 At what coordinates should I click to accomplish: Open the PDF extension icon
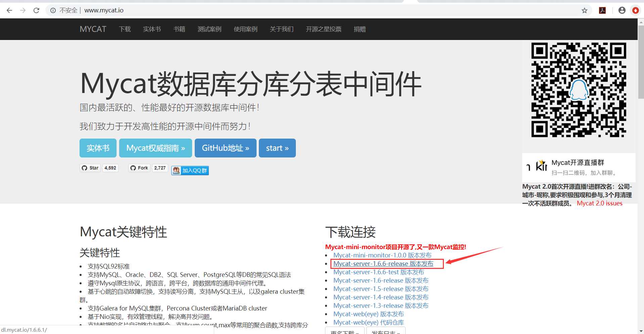coord(602,10)
